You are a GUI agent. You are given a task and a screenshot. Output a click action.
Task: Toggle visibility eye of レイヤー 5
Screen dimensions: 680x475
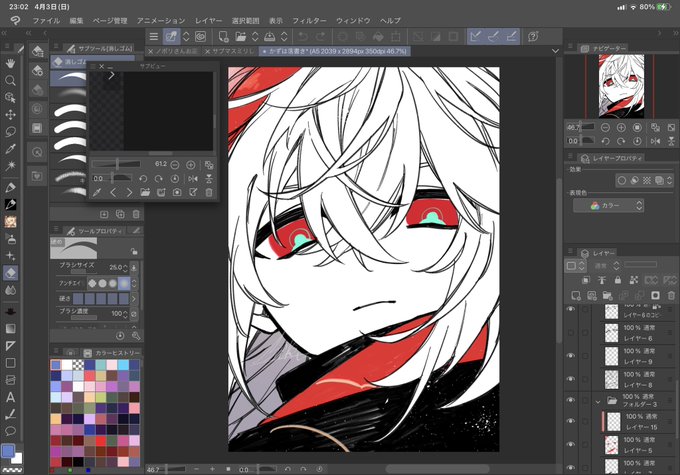click(x=571, y=445)
